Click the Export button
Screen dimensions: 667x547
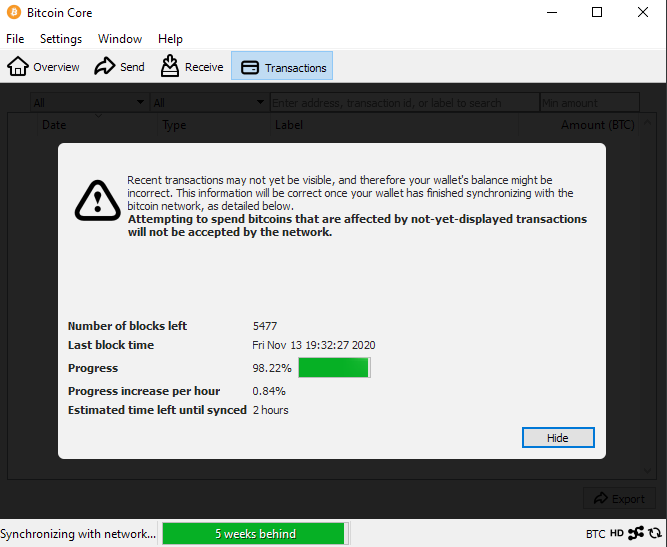619,499
